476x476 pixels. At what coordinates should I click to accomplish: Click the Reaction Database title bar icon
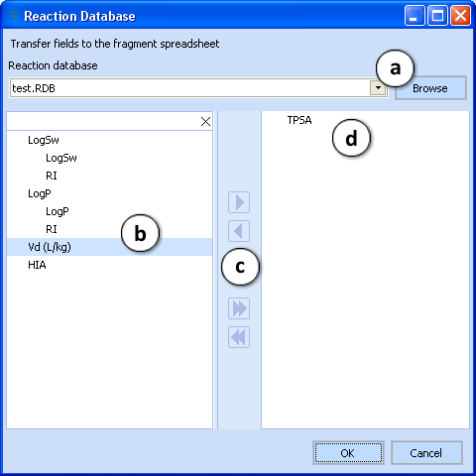pos(14,16)
